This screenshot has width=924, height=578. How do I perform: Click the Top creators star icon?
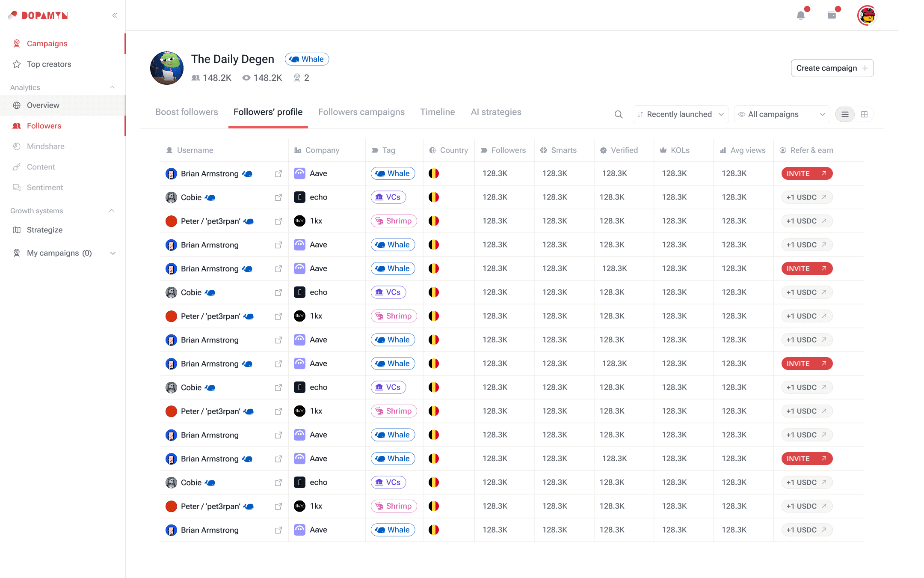tap(17, 64)
